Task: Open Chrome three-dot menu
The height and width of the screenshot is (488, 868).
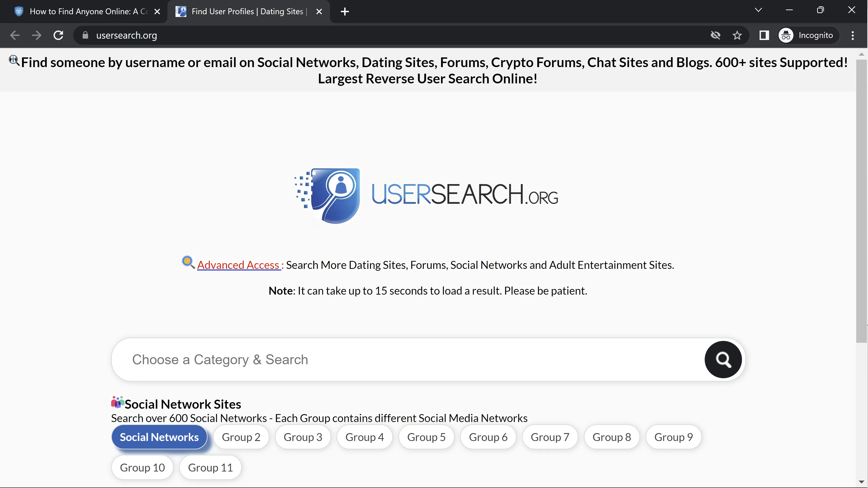Action: pos(852,35)
